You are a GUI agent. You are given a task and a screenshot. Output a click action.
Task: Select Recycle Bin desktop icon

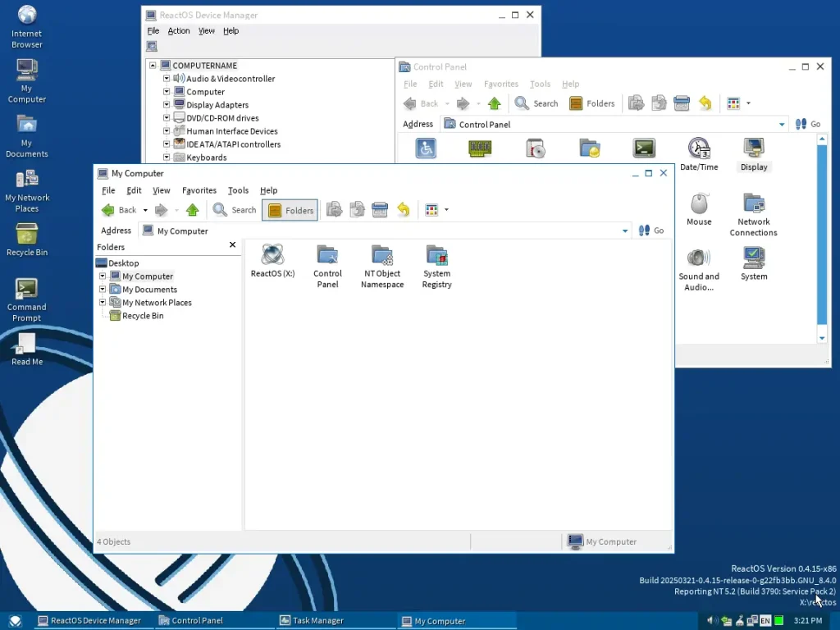[x=27, y=240]
